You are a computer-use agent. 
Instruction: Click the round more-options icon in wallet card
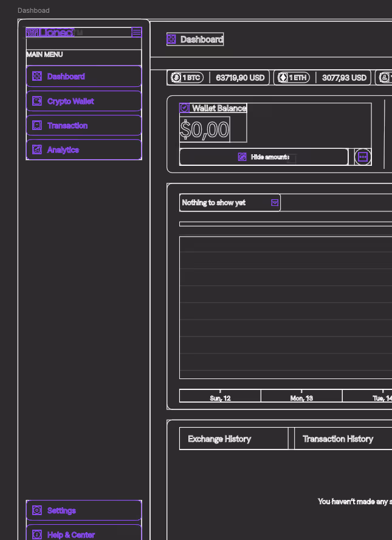(x=363, y=157)
